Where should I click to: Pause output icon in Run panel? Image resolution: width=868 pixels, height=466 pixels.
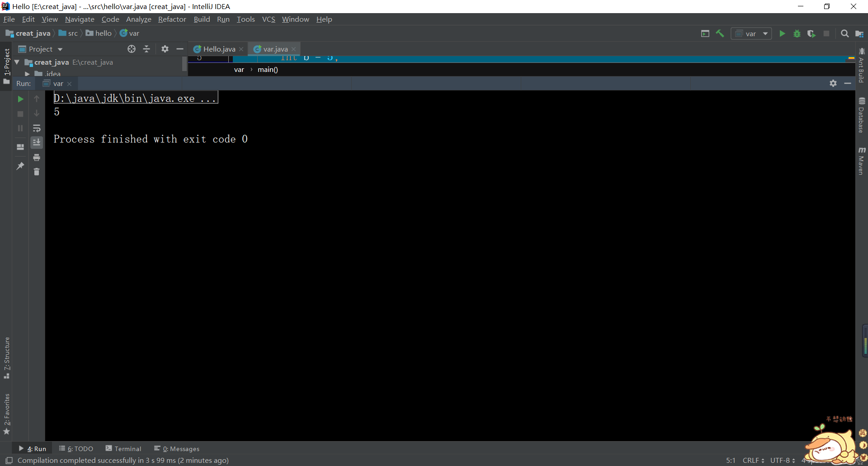click(x=20, y=128)
